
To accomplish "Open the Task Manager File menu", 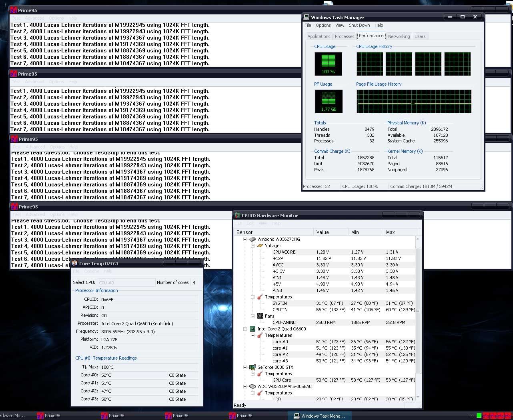I will tap(308, 25).
